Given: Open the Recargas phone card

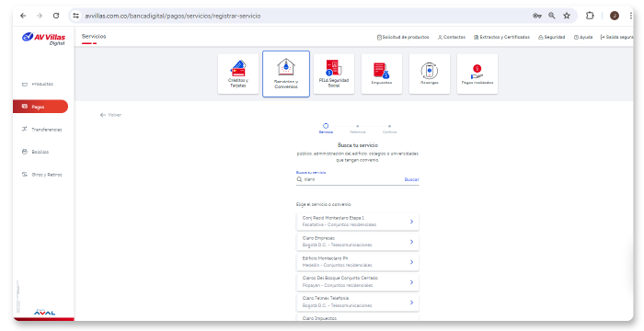Looking at the screenshot, I should pyautogui.click(x=430, y=74).
